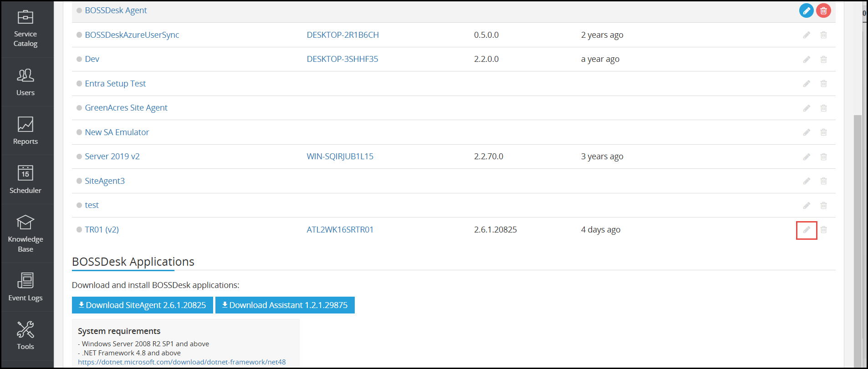This screenshot has width=868, height=369.
Task: Edit the Dev agent with pencil icon
Action: (x=807, y=59)
